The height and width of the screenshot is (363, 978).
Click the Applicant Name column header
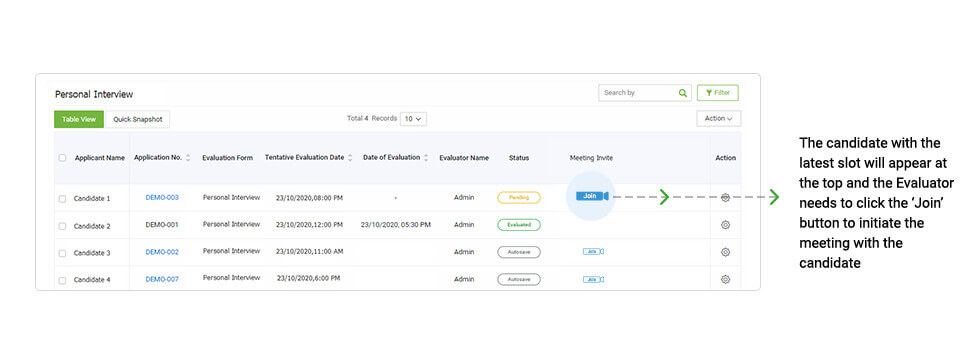pyautogui.click(x=100, y=158)
